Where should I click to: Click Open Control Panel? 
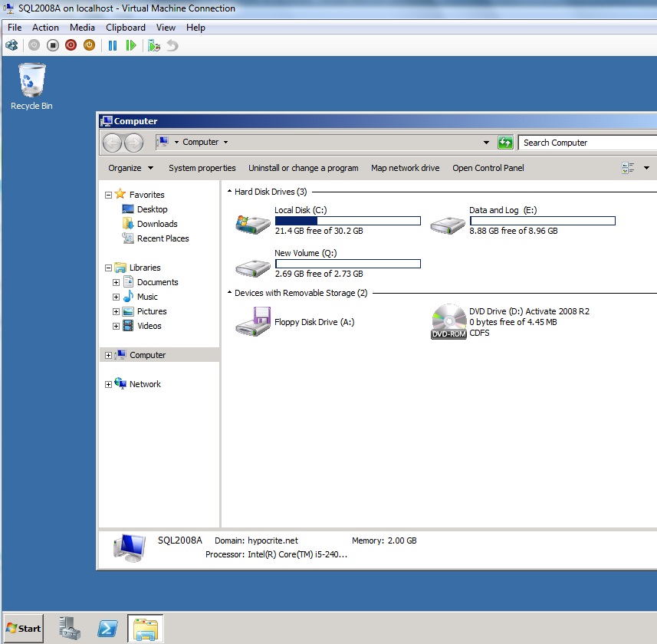point(488,168)
